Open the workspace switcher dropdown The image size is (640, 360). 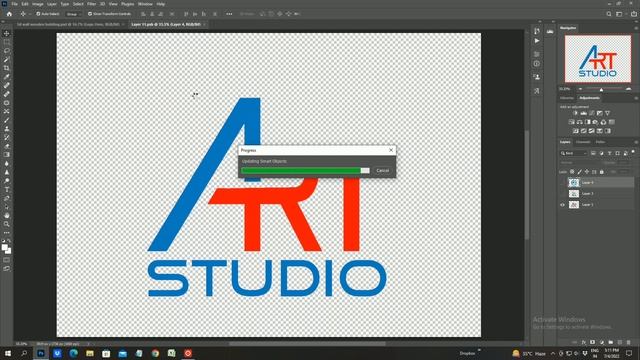(x=620, y=14)
